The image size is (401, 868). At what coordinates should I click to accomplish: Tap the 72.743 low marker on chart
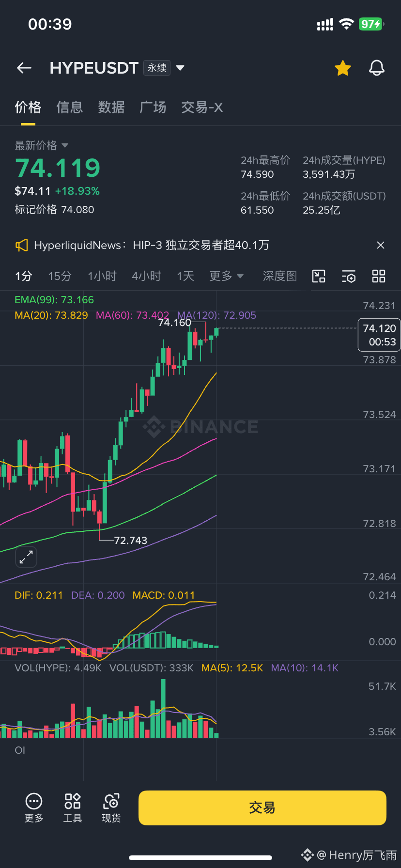[x=130, y=541]
